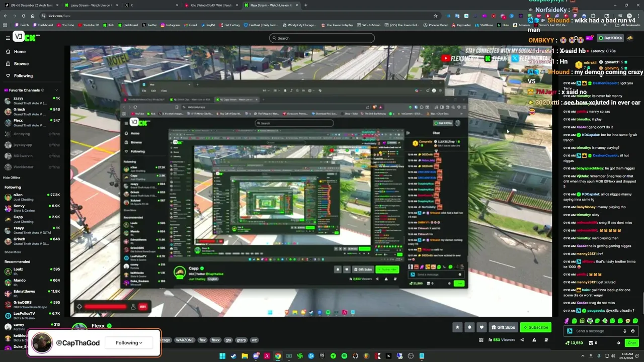Open offline channel MDSwarvin
644x362 pixels.
(31, 156)
